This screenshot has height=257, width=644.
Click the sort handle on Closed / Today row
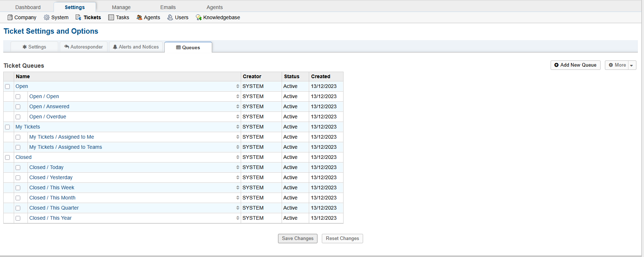(x=238, y=167)
